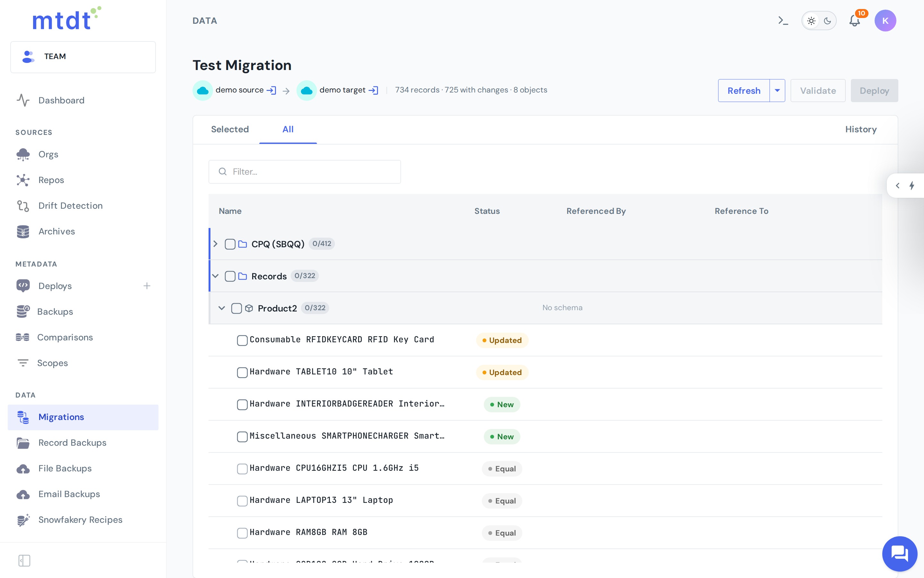Image resolution: width=924 pixels, height=578 pixels.
Task: Click demo target cloud icon
Action: click(307, 90)
